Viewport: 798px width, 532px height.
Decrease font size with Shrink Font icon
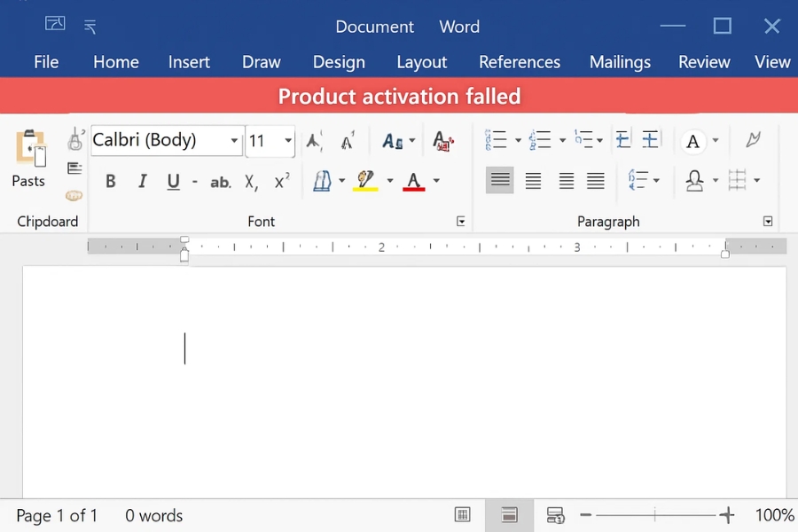(348, 141)
